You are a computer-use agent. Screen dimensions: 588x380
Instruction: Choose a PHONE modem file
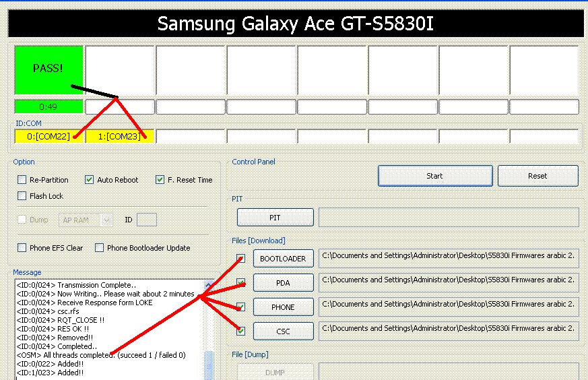(283, 307)
